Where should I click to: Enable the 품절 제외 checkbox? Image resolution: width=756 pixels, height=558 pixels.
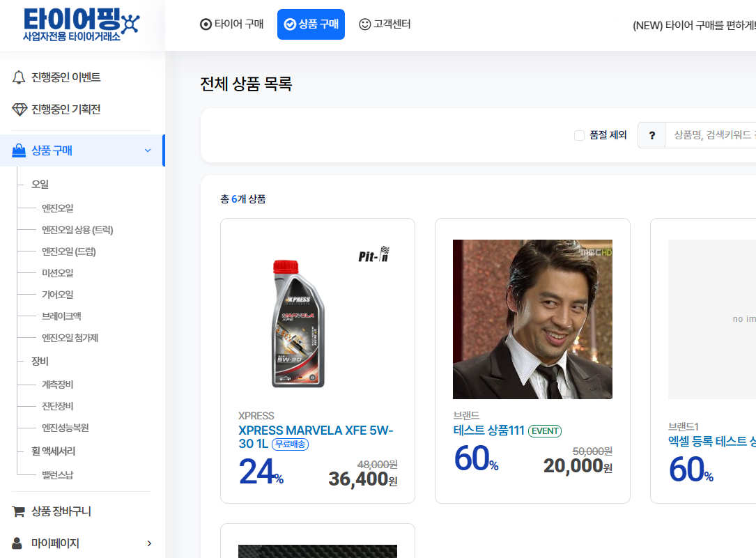coord(579,135)
